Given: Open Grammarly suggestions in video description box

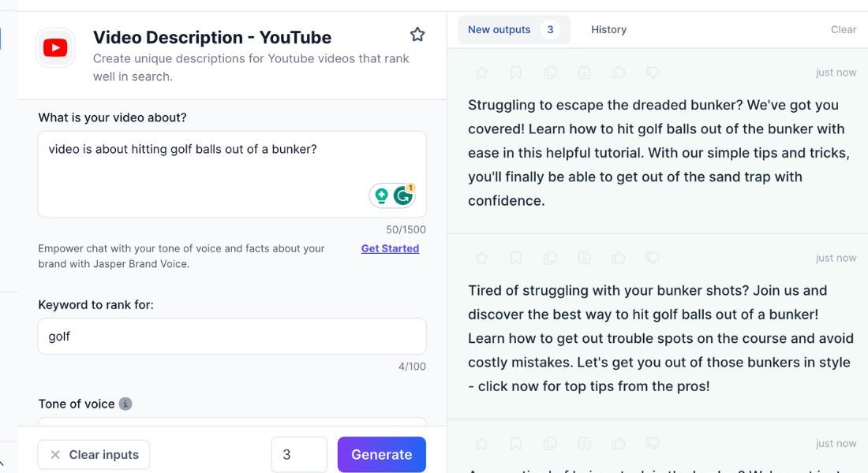Looking at the screenshot, I should click(404, 195).
